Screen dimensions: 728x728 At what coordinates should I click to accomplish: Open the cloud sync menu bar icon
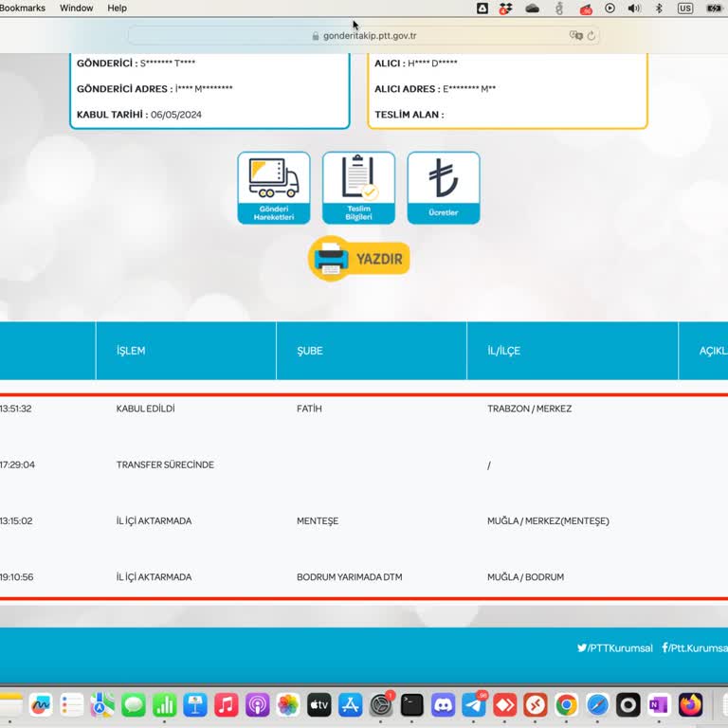[x=532, y=8]
